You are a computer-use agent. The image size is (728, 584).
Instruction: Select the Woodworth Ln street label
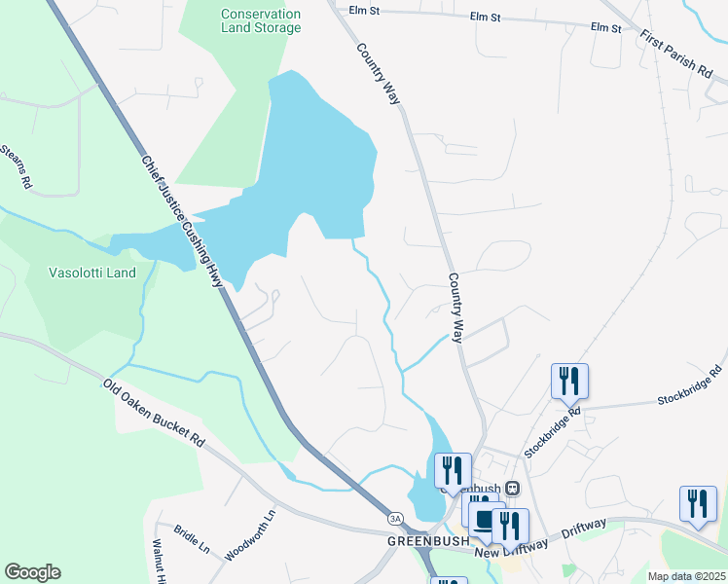(250, 535)
